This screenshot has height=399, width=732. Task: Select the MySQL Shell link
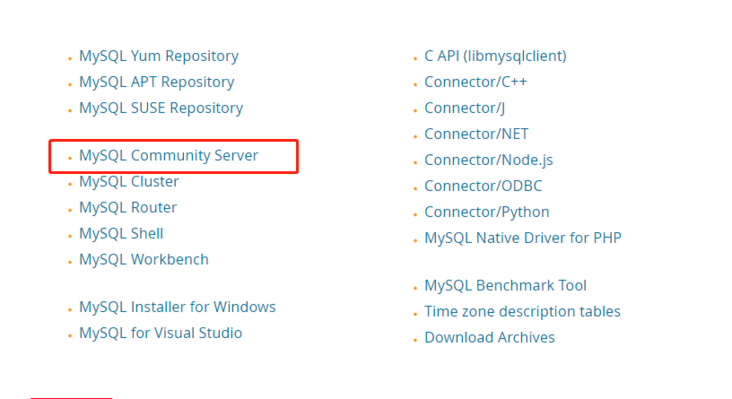(121, 233)
